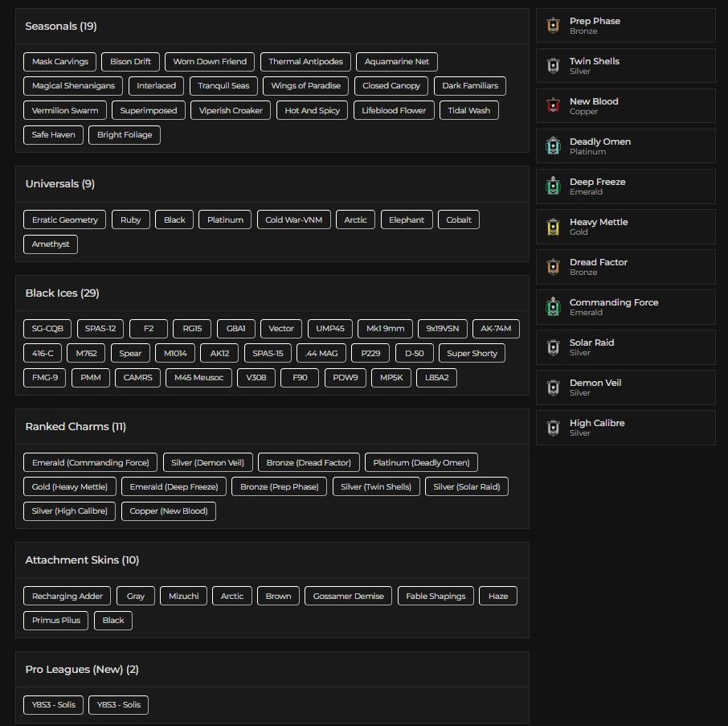The height and width of the screenshot is (726, 728).
Task: Click the Recharging Adder attachment skin tag
Action: (x=67, y=596)
